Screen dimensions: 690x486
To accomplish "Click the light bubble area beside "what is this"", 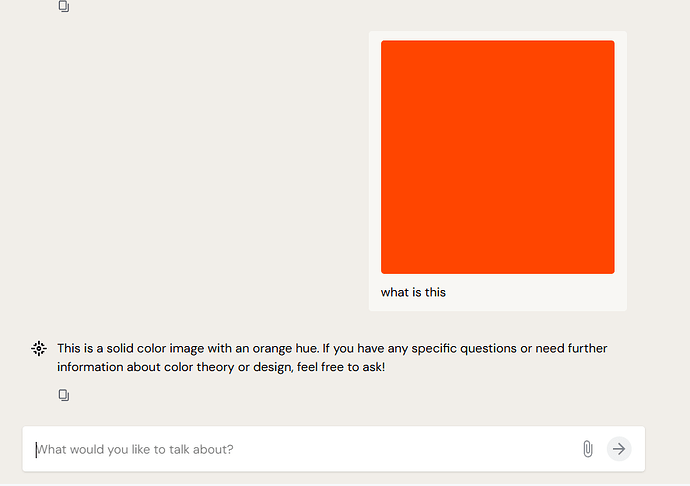I will (535, 292).
